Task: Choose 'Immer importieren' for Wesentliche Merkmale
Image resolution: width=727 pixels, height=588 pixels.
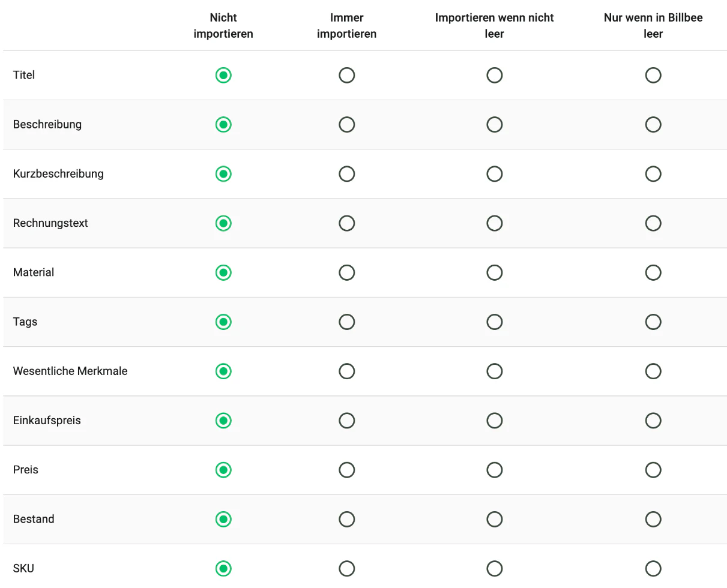Action: [x=347, y=371]
